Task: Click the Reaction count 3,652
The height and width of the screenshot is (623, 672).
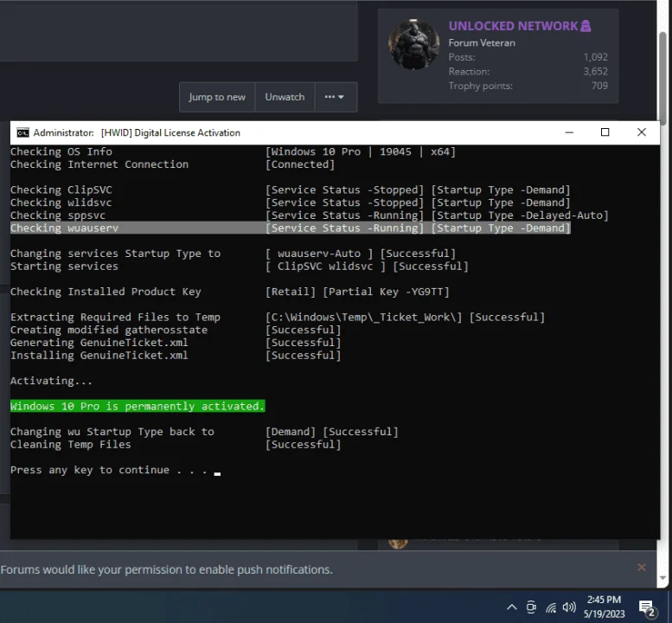Action: [595, 71]
